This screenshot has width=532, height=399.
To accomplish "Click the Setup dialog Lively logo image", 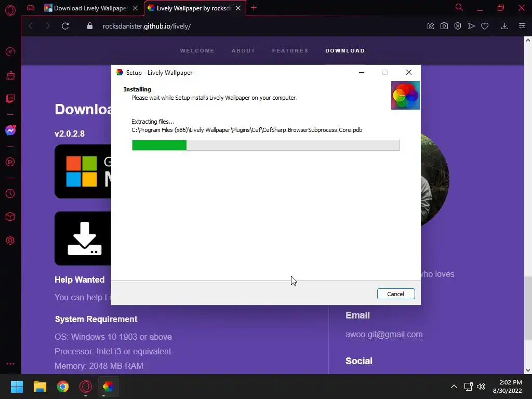I will click(x=405, y=96).
